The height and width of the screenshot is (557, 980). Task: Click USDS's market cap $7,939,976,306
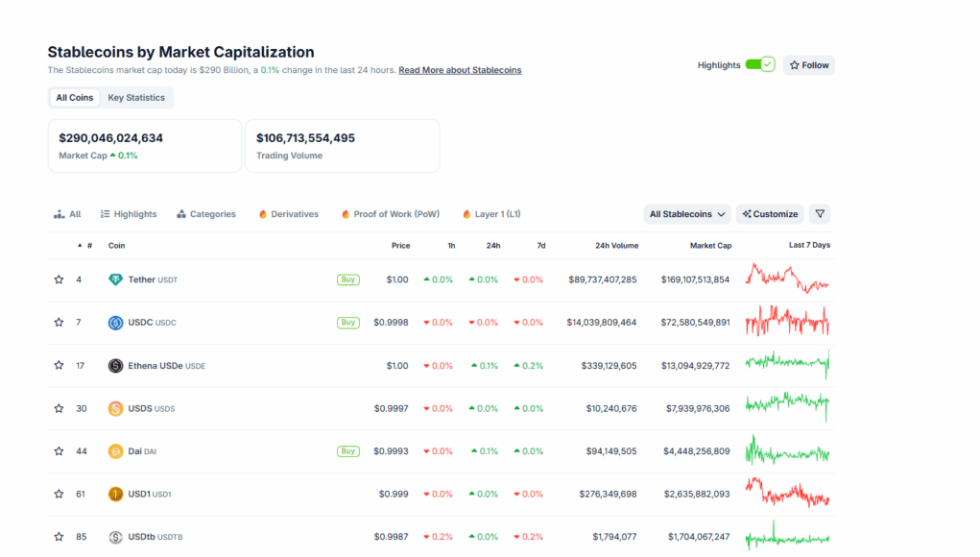(x=698, y=408)
